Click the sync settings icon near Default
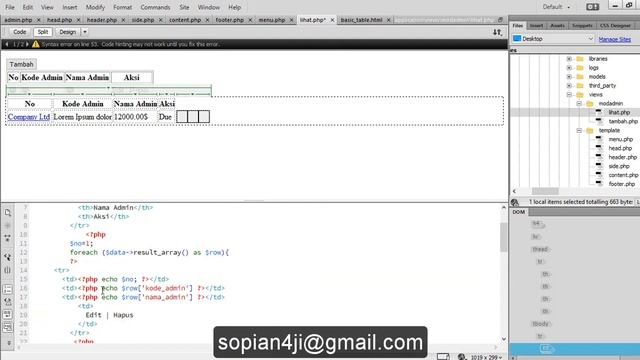This screenshot has width=640, height=360. pos(592,7)
